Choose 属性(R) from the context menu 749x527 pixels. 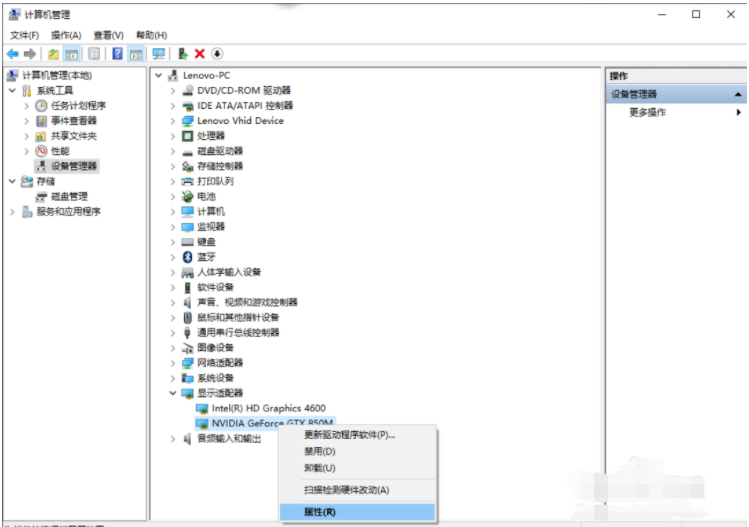[320, 512]
